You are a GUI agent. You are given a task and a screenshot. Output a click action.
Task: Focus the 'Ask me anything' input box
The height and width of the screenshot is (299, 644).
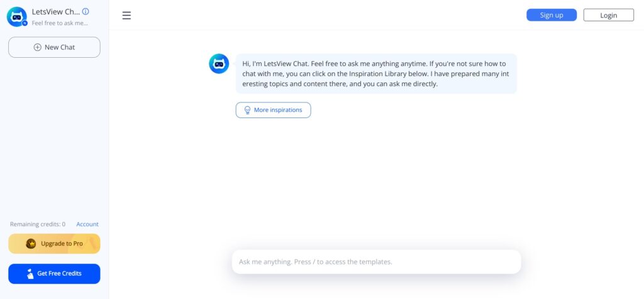pos(376,261)
